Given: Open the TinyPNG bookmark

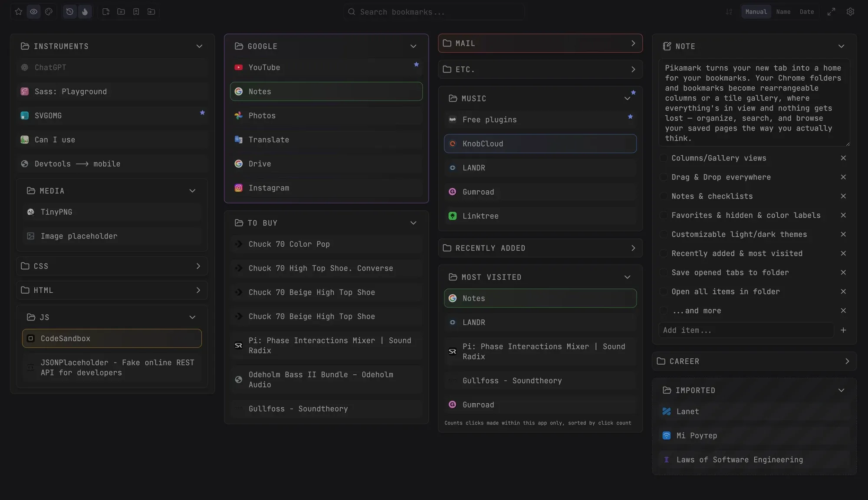Looking at the screenshot, I should tap(112, 212).
